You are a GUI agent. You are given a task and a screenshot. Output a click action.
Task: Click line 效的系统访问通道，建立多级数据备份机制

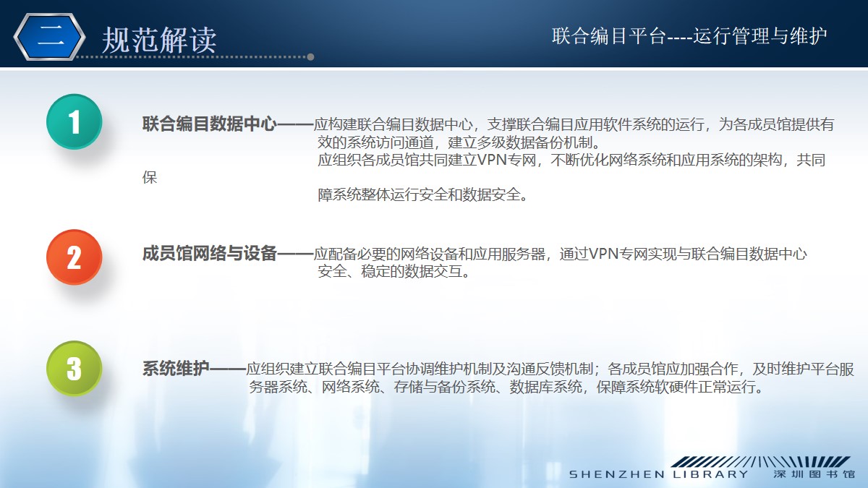(459, 142)
